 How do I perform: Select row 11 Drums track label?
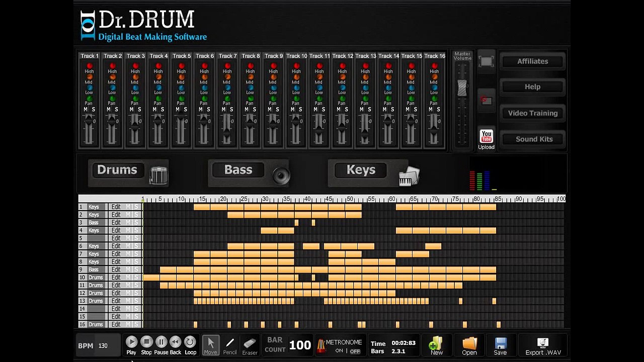(x=95, y=285)
